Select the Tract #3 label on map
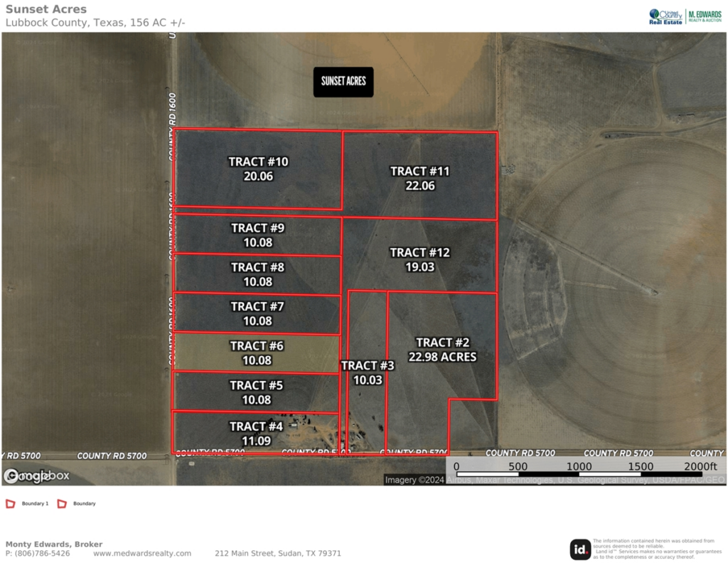Image resolution: width=728 pixels, height=563 pixels. tap(368, 372)
